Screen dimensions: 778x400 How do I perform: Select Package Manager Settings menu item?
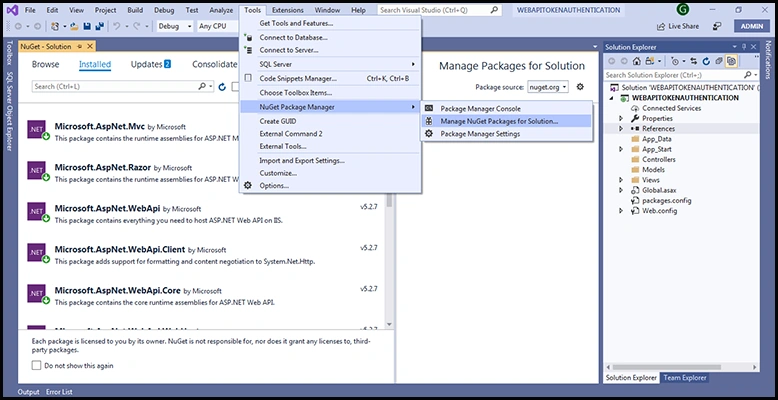[x=506, y=134]
